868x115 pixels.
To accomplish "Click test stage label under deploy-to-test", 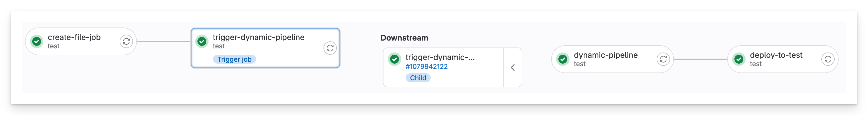I will point(756,64).
